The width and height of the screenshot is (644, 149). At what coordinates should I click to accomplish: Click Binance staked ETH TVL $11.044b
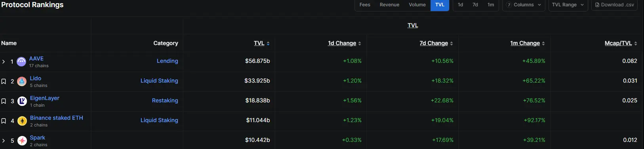[258, 120]
